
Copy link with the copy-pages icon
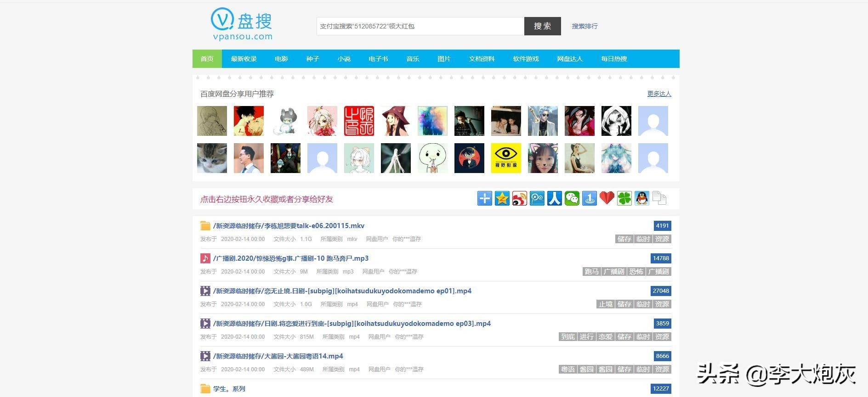point(659,198)
